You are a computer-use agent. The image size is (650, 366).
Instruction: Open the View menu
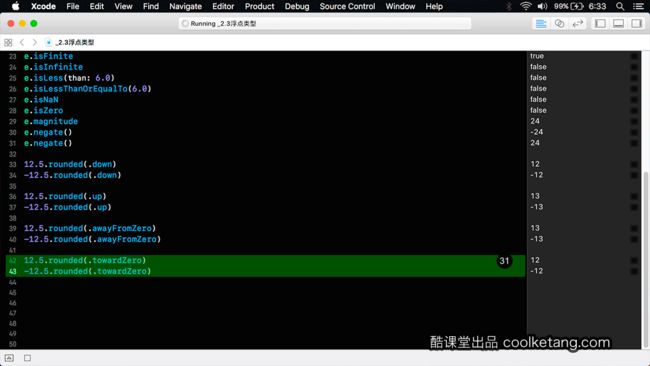(x=123, y=6)
